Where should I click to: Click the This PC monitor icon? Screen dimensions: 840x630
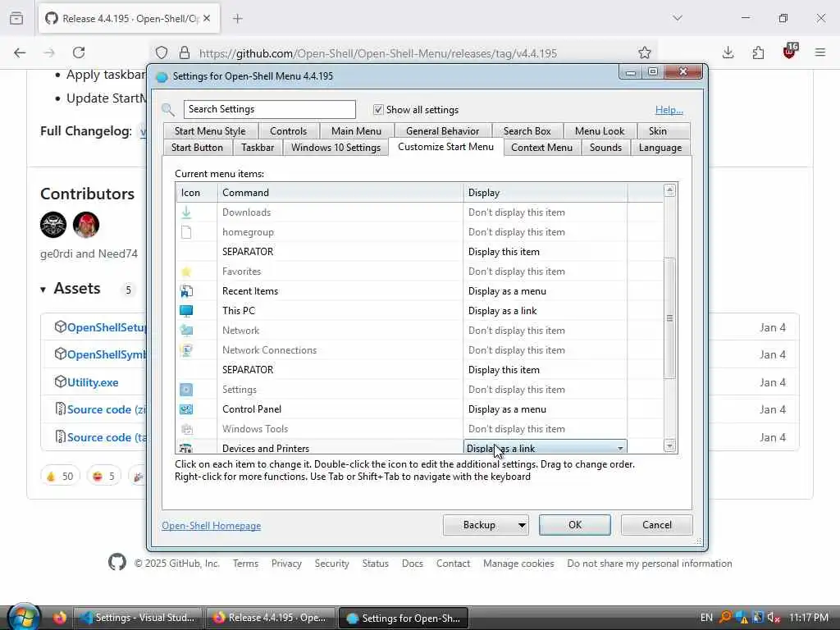click(186, 311)
